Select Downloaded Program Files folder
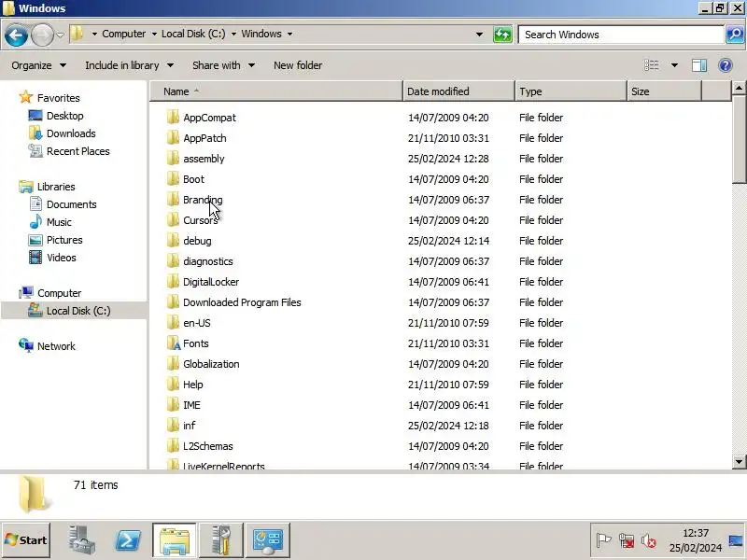Screen dimensions: 747x560 pyautogui.click(x=242, y=302)
